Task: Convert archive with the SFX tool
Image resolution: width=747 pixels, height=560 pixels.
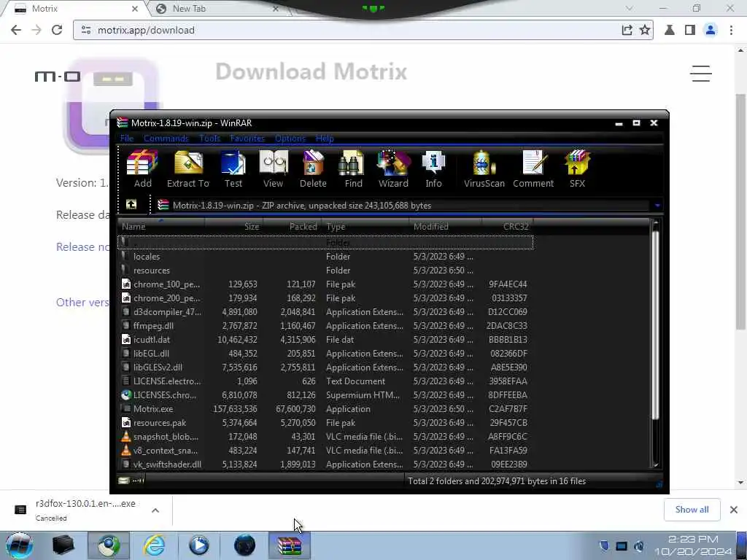Action: 577,169
